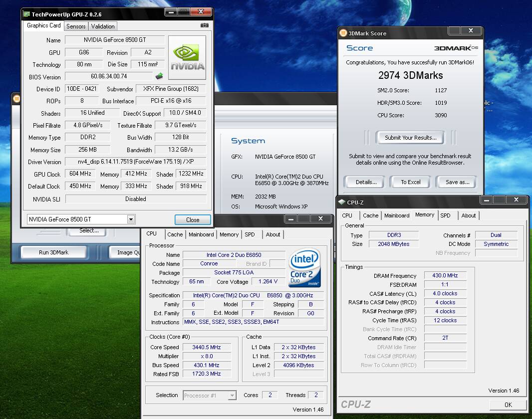Viewport: 532px width, 419px height.
Task: Select the About tab in the right CPU-Z window
Action: pos(469,215)
